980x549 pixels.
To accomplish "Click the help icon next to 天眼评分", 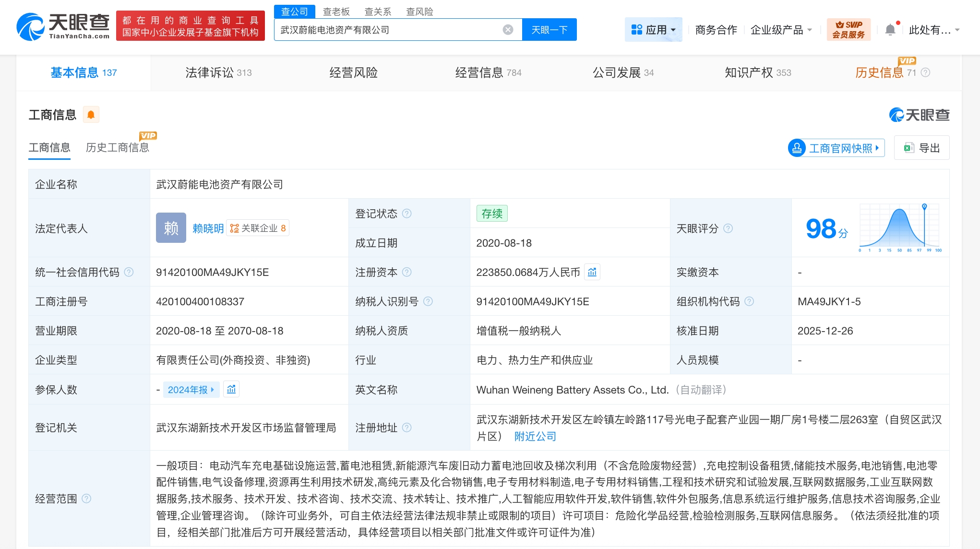I will 728,228.
